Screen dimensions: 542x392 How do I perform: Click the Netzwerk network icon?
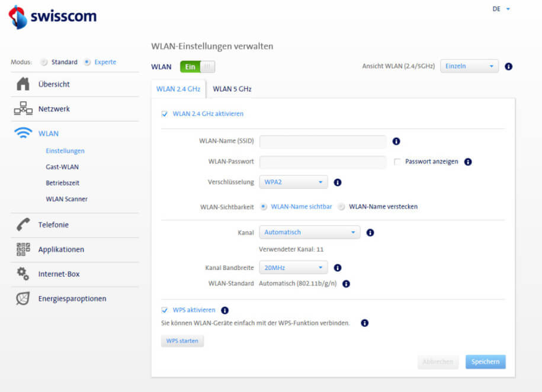pyautogui.click(x=23, y=109)
